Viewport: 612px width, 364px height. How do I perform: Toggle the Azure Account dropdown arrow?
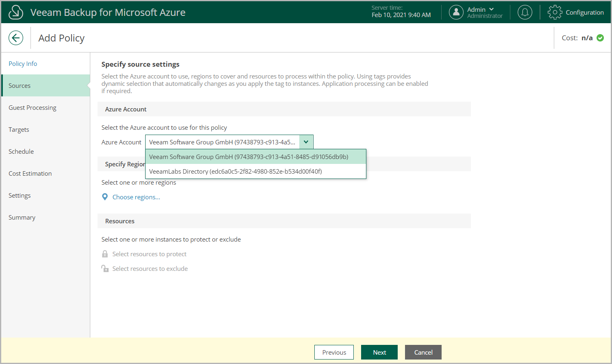306,142
